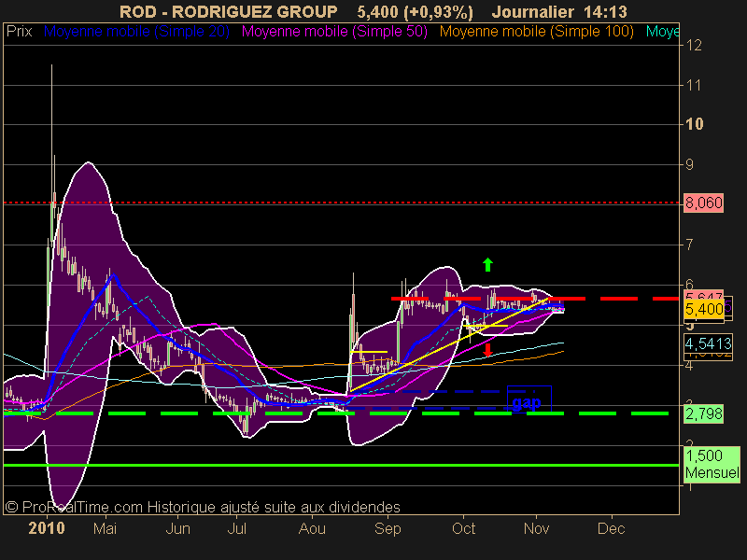Click the quote '5,400 (+0,93%)' in header
Image resolution: width=747 pixels, height=560 pixels.
[x=415, y=11]
